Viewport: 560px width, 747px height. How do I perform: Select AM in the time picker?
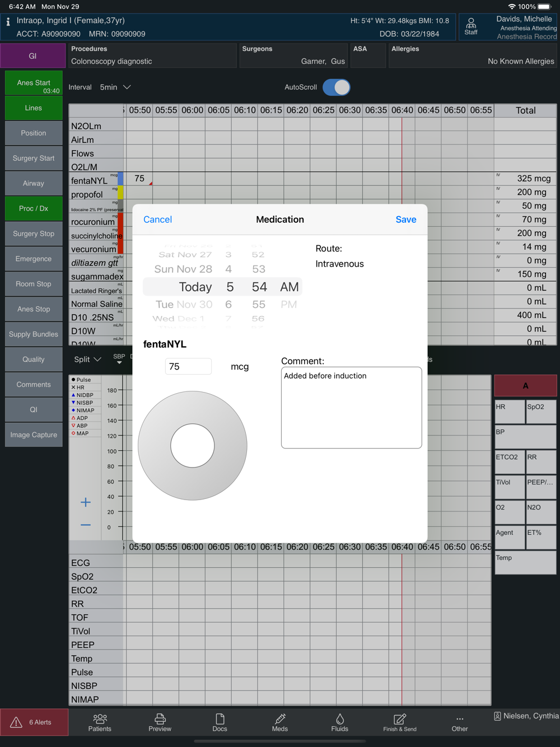(x=289, y=287)
